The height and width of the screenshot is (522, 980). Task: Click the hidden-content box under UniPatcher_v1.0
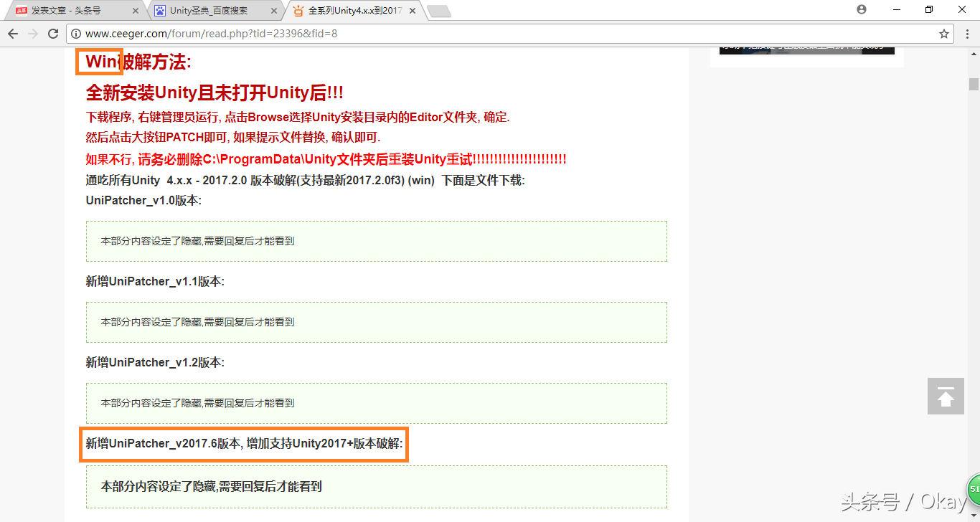(377, 241)
